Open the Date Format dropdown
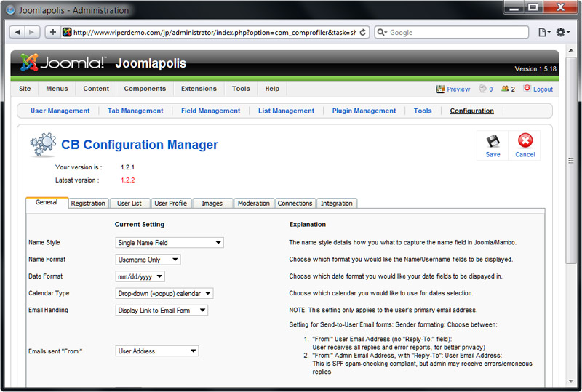Image resolution: width=582 pixels, height=392 pixels. tap(140, 276)
